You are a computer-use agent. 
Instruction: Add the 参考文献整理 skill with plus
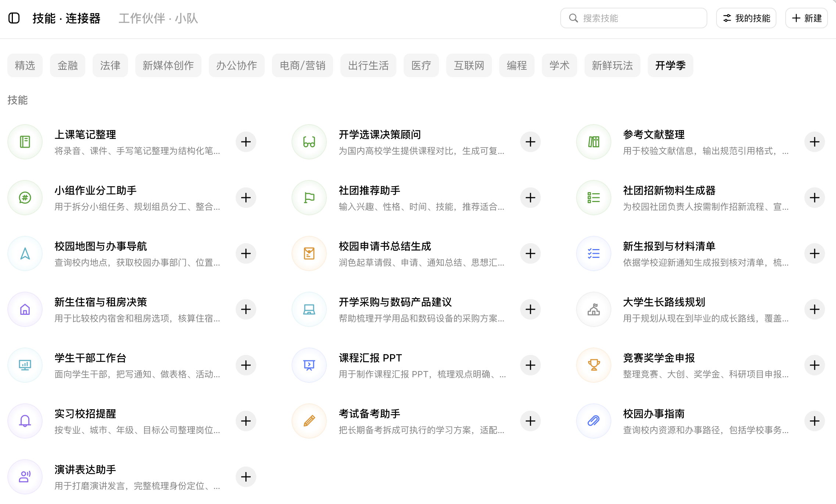[x=815, y=142]
